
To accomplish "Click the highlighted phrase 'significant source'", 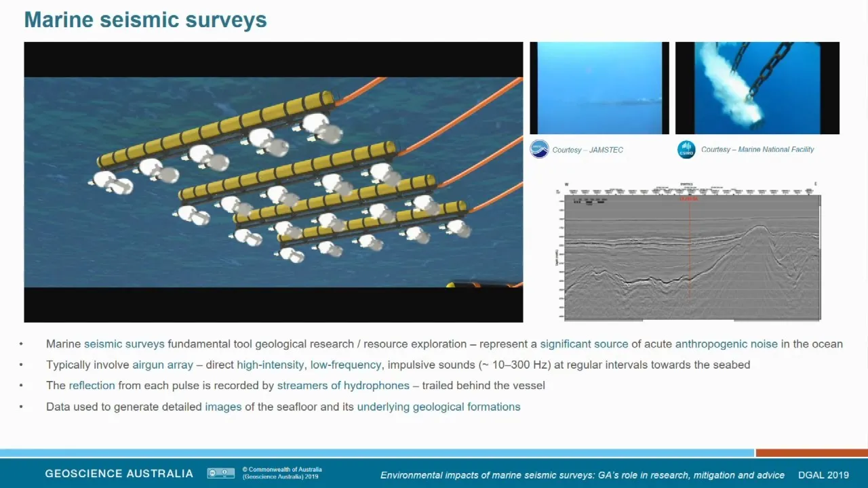I will 584,344.
